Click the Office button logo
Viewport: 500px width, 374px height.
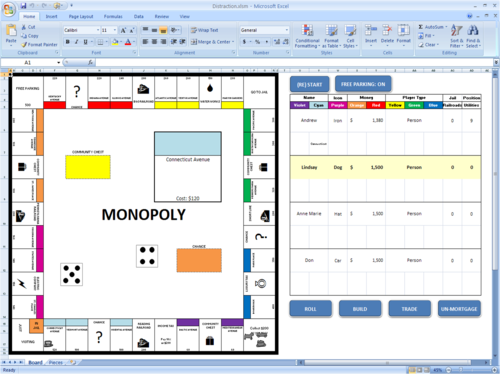pos(9,9)
